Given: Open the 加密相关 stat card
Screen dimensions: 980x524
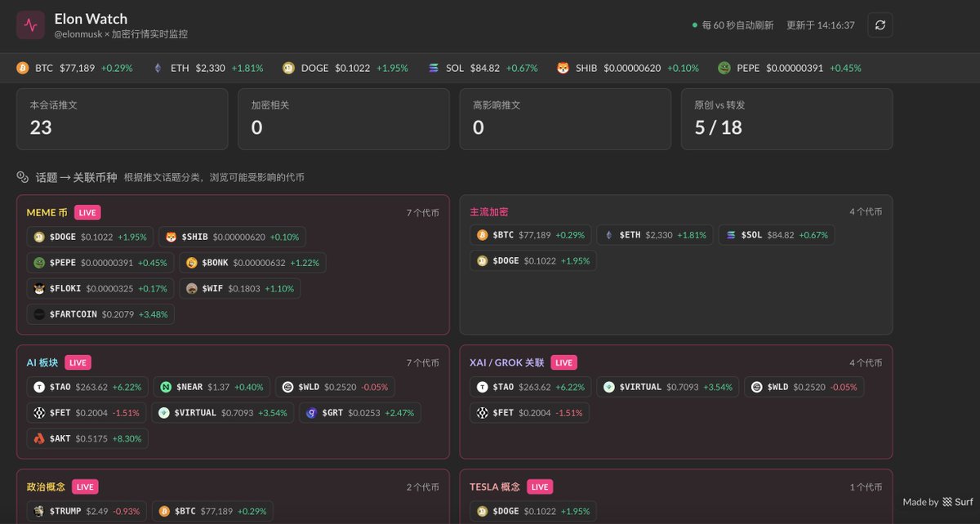Looking at the screenshot, I should (x=344, y=119).
